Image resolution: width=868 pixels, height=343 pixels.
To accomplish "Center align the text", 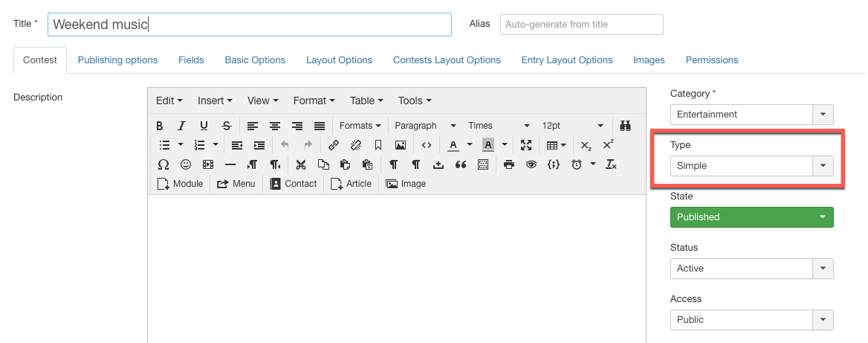I will tap(274, 126).
